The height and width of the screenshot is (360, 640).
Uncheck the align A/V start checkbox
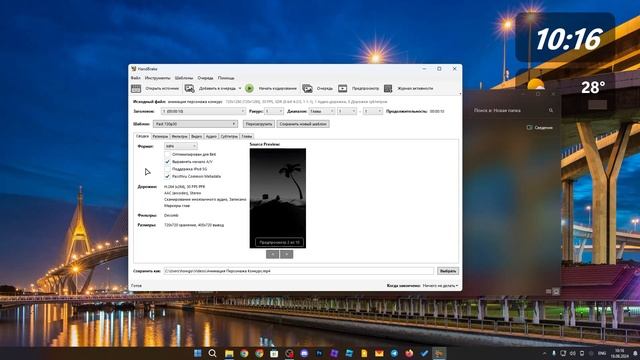(x=167, y=162)
